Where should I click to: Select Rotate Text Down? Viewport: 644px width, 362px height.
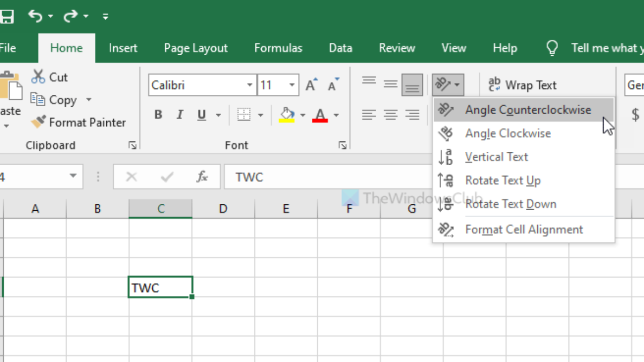point(510,204)
